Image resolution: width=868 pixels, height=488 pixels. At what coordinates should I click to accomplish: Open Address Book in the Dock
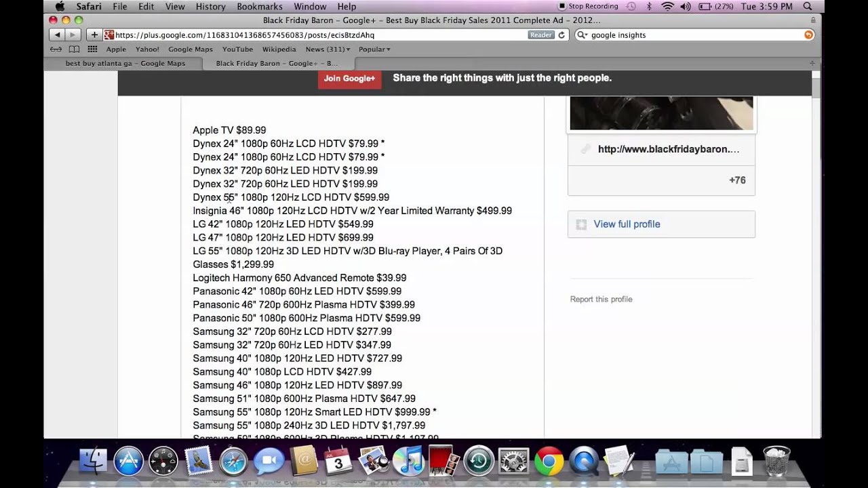click(x=304, y=462)
